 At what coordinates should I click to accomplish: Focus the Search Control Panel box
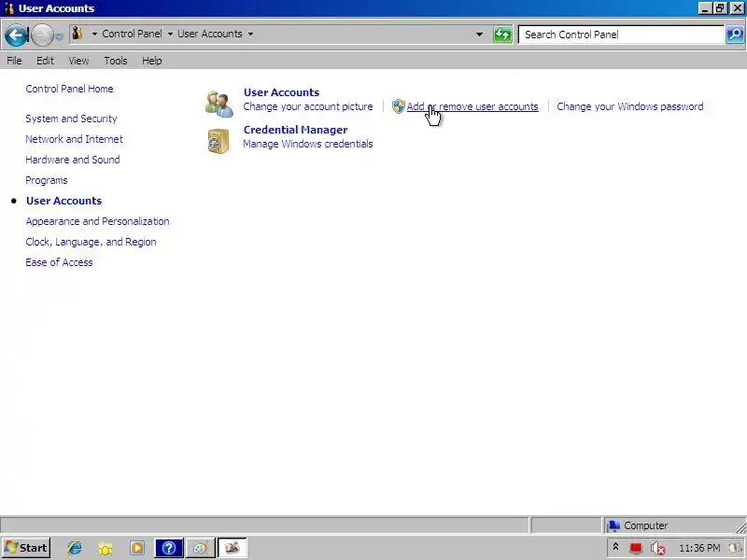[x=621, y=35]
